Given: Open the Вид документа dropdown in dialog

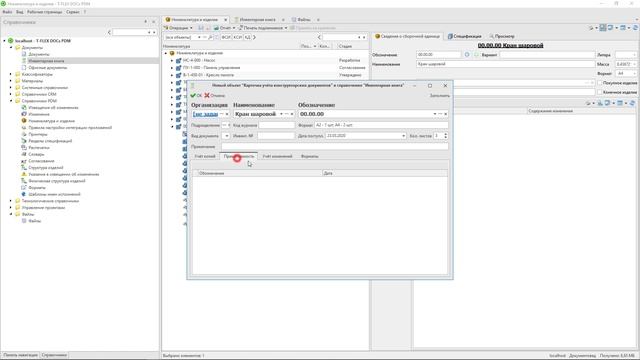Looking at the screenshot, I should pos(227,136).
